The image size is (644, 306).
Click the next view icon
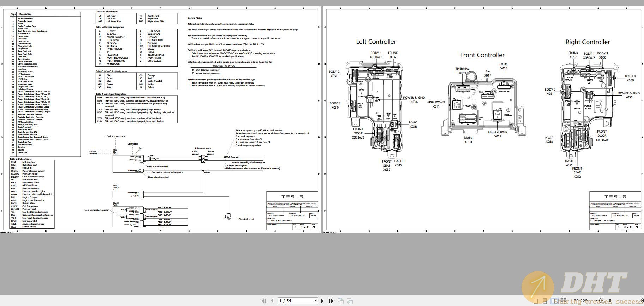(x=350, y=301)
